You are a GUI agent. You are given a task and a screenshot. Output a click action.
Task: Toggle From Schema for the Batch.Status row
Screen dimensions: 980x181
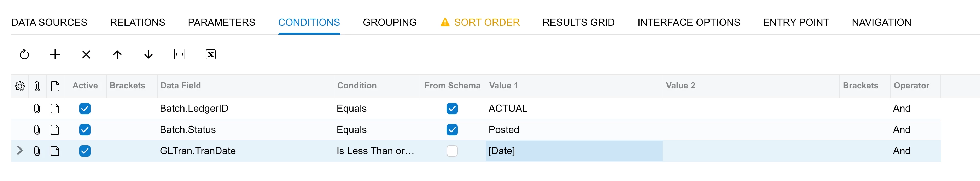[x=452, y=130]
